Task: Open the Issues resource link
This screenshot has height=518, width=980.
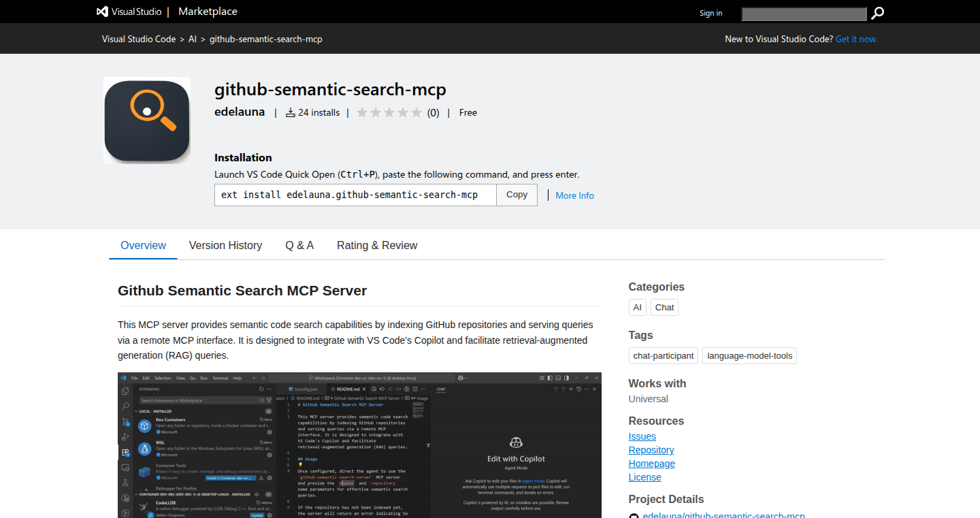Action: click(642, 436)
